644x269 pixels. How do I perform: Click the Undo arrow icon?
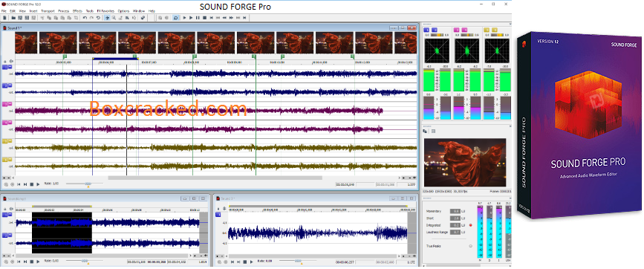[85, 18]
